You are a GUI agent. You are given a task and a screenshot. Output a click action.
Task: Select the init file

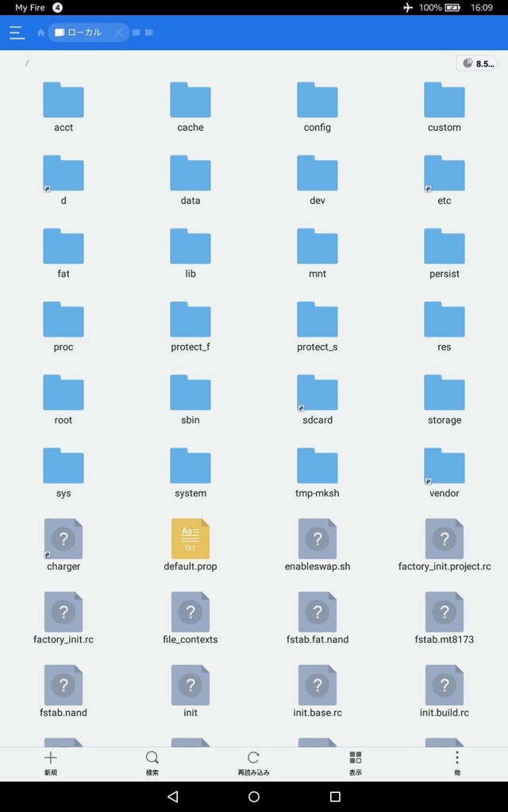[190, 691]
